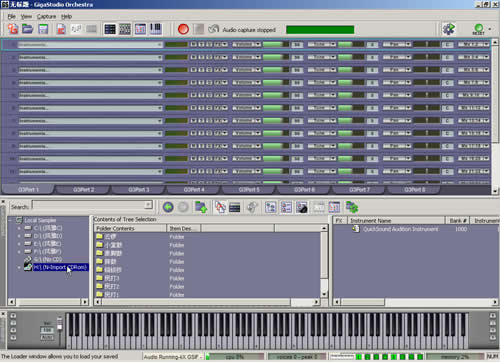Viewport: 500px width, 362px height.
Task: Adjust the keyboard velocity slider
Action: click(x=60, y=328)
